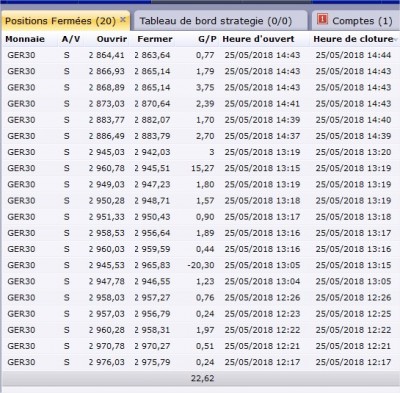Select close price 2 959,59
400x393 pixels.
[x=152, y=249]
